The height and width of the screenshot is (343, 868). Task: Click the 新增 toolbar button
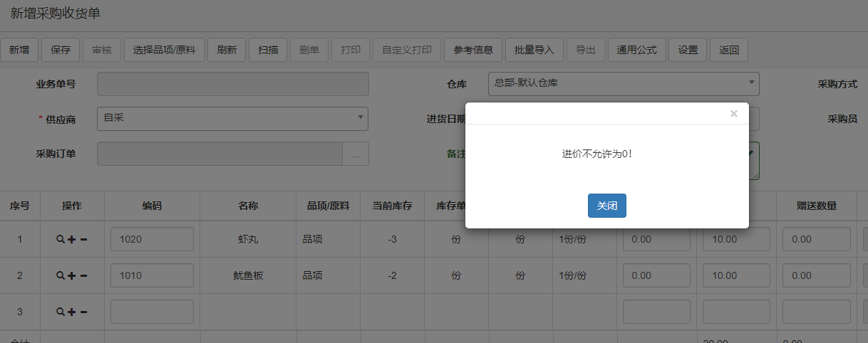pyautogui.click(x=19, y=50)
